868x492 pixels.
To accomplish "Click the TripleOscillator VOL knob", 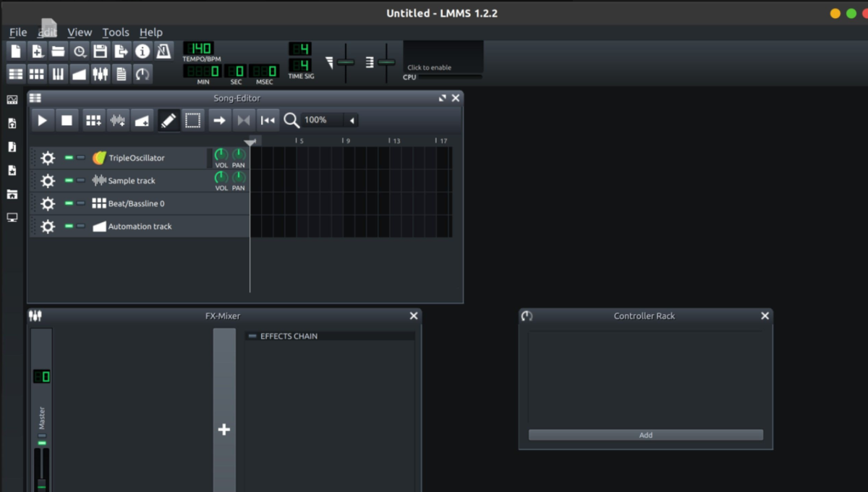I will (x=221, y=155).
